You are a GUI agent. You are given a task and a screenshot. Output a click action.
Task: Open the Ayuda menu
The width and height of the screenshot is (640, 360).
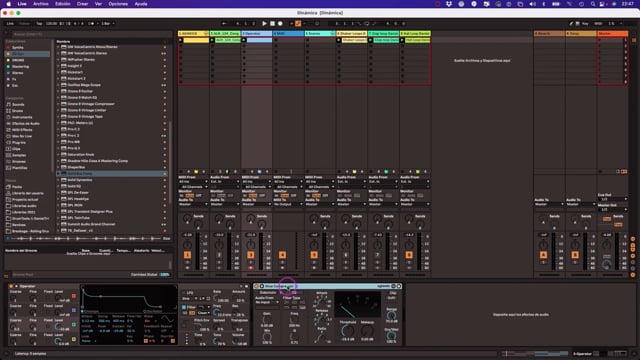(x=141, y=4)
